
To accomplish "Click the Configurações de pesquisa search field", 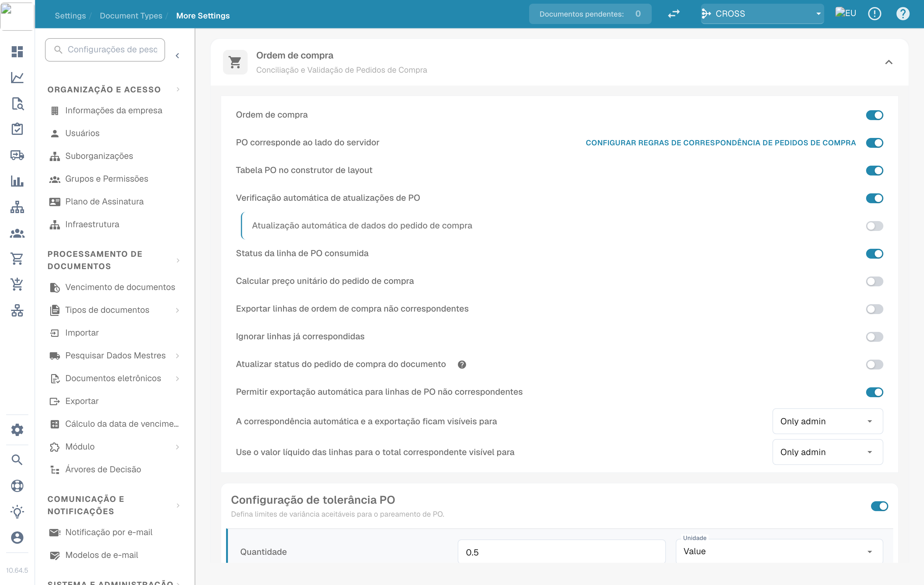I will (105, 50).
